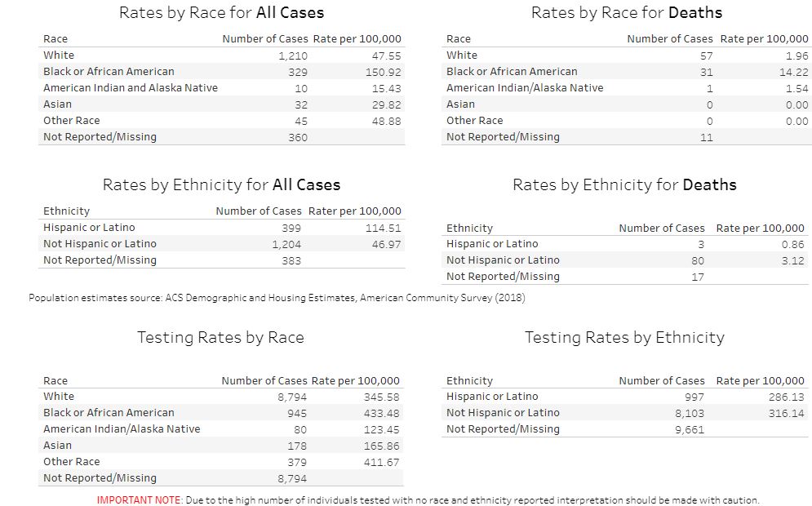Select the 'Rates by Race for Deaths' heading
This screenshot has height=506, width=812.
626,12
